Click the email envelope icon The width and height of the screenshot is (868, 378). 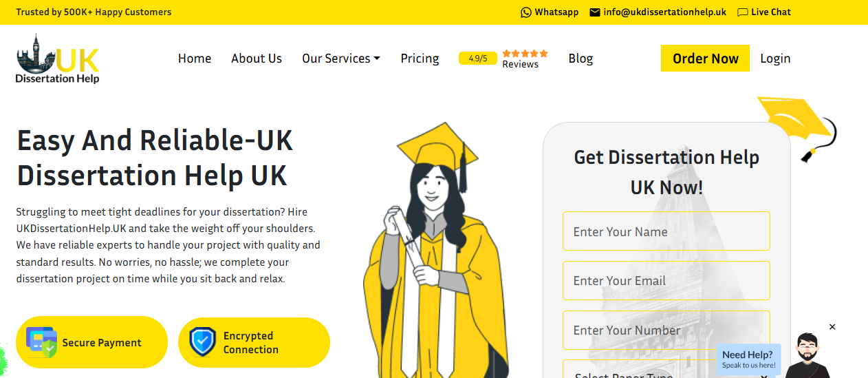click(595, 12)
